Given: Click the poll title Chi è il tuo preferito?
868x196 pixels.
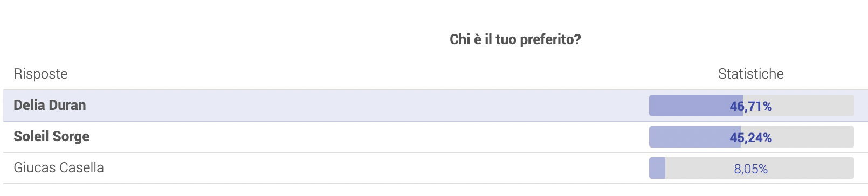Looking at the screenshot, I should tap(515, 39).
